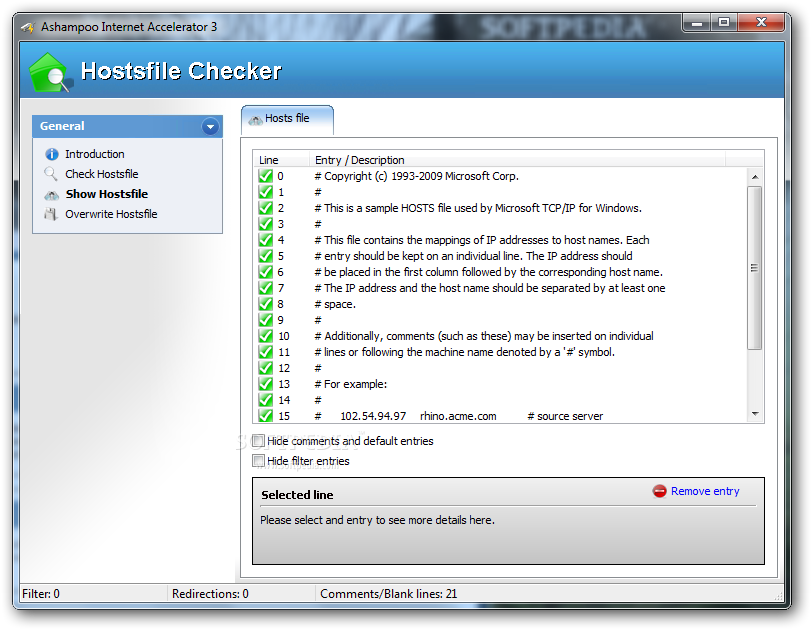Click green checkmark icon on line 15

pos(266,416)
